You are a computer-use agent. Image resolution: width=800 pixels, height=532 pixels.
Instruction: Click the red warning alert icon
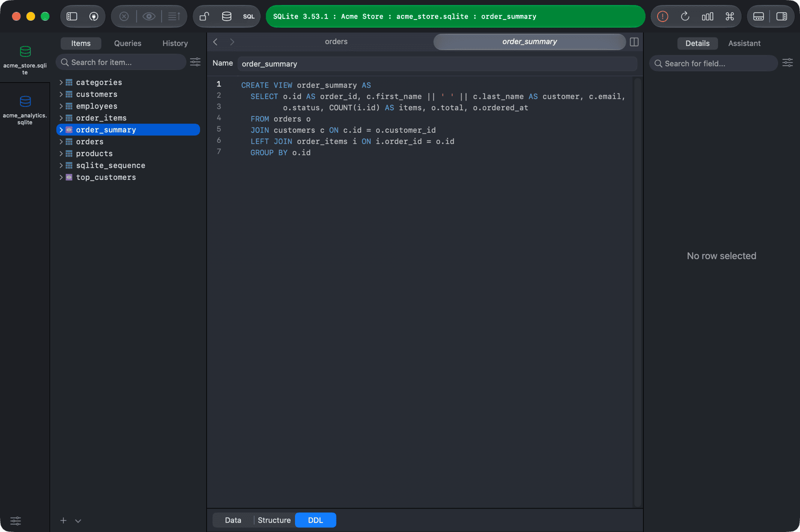[662, 16]
